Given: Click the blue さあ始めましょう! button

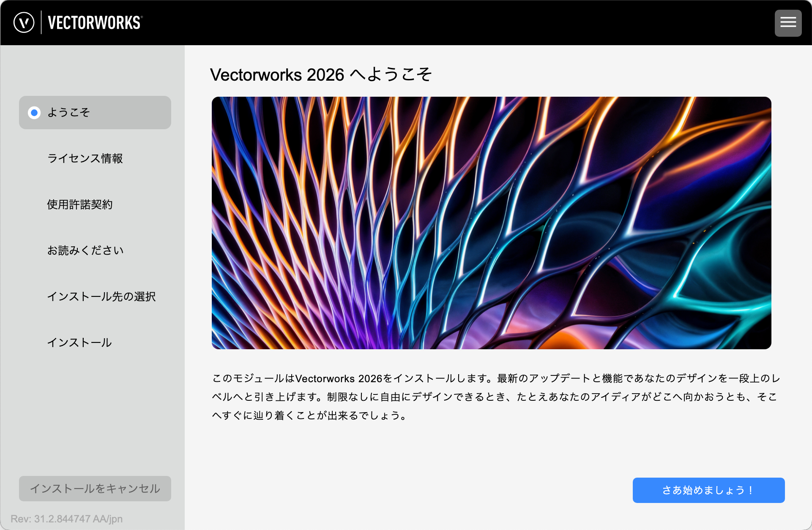Looking at the screenshot, I should [708, 490].
